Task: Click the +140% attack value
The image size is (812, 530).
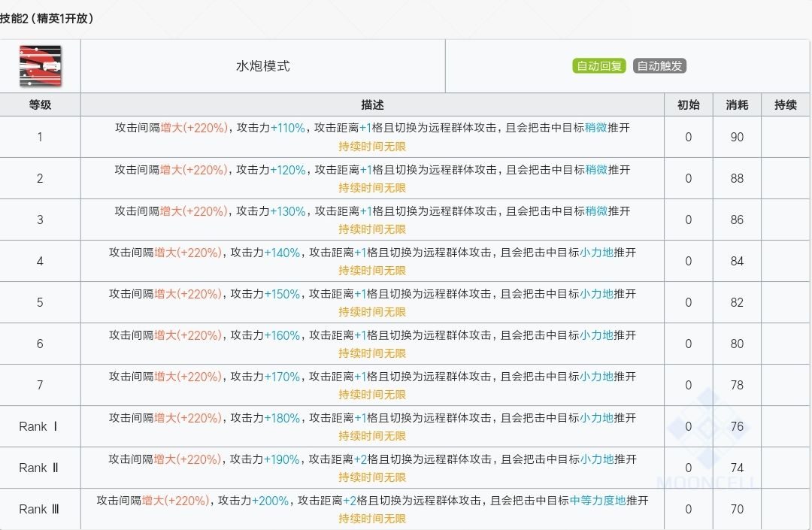Action: [x=282, y=253]
